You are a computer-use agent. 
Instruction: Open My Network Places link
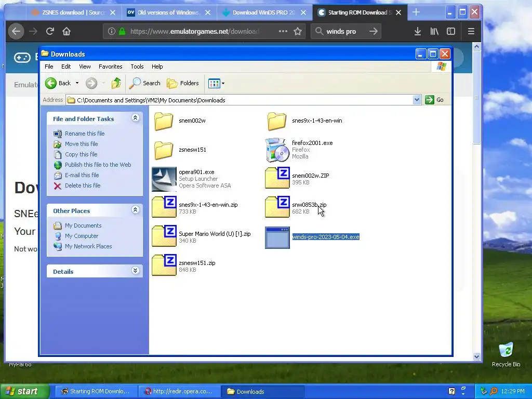[x=88, y=246]
